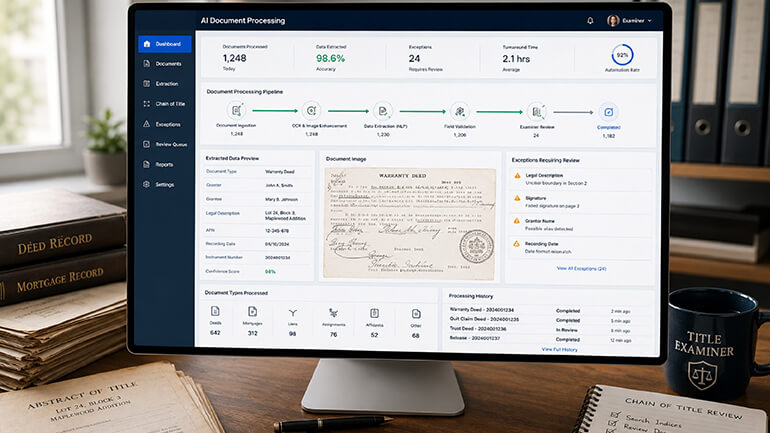The image size is (770, 433).
Task: Go to Extraction in the sidebar
Action: 165,84
